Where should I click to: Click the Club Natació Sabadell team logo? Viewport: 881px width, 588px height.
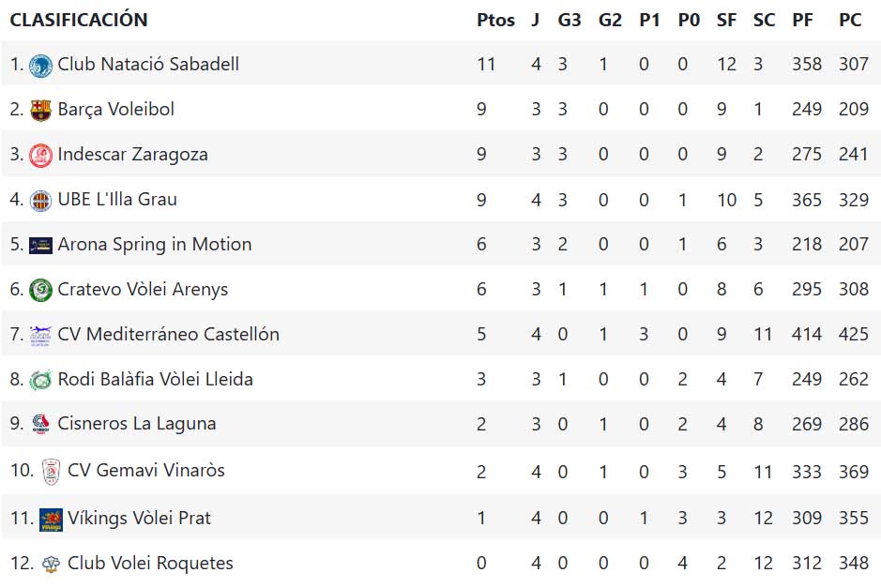coord(40,65)
